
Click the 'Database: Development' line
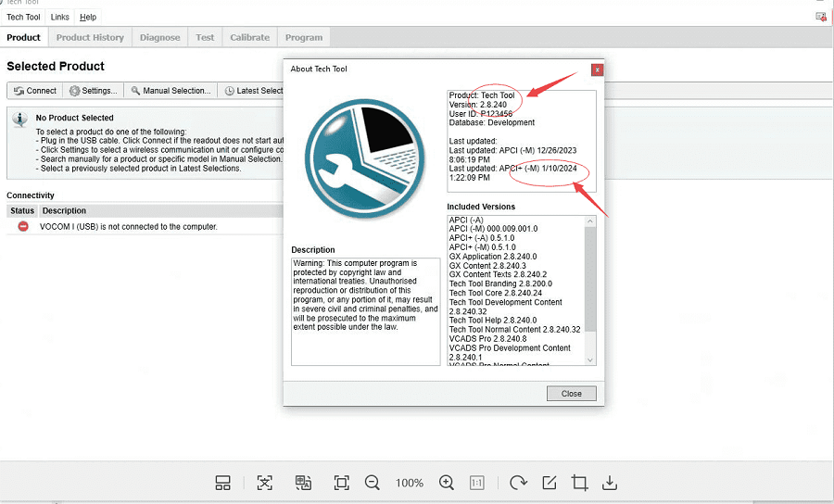[492, 122]
